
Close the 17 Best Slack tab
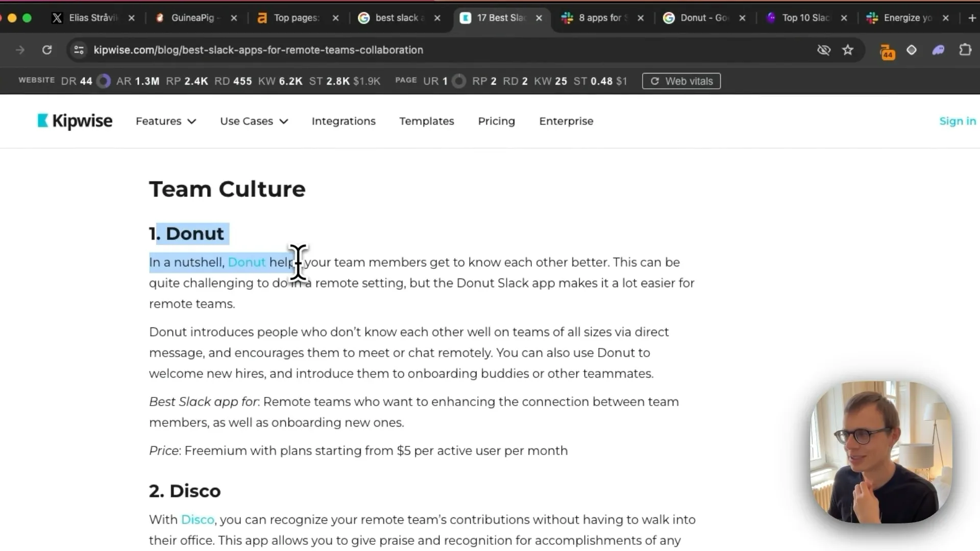click(539, 18)
